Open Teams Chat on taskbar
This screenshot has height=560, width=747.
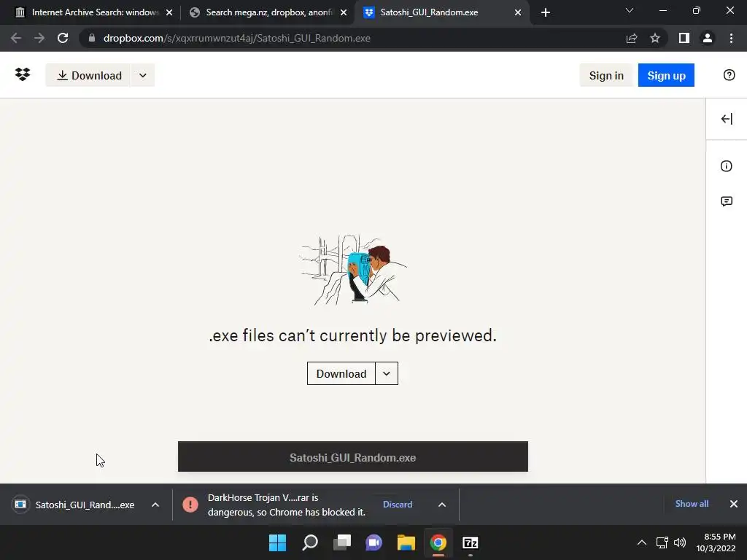pos(373,542)
